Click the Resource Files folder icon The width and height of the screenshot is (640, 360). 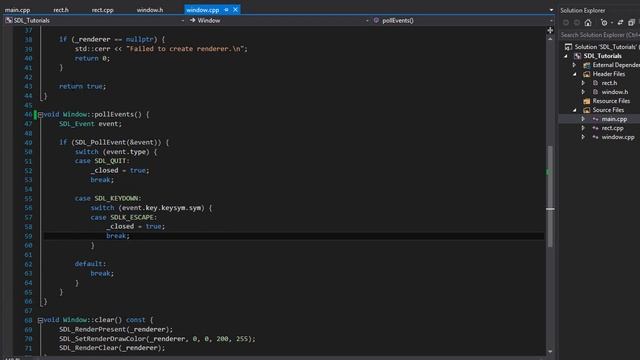[587, 101]
